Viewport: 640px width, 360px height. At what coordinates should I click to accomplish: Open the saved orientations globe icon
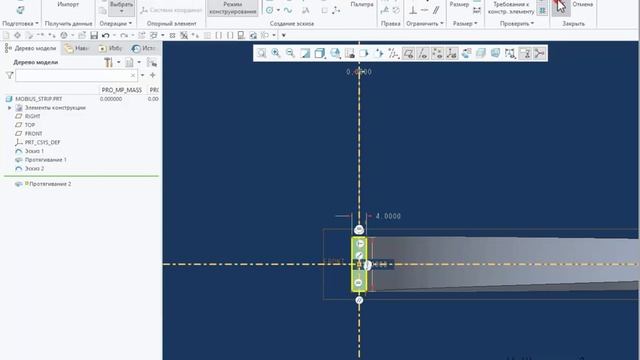[335, 53]
